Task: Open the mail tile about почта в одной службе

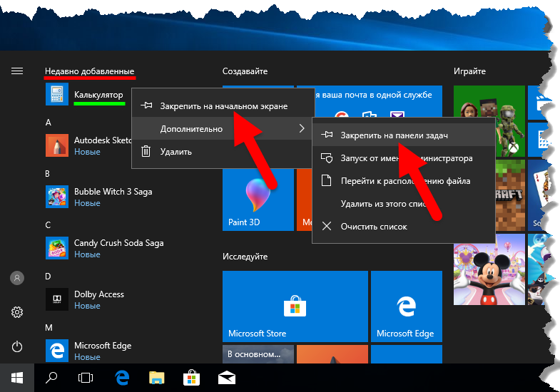Action: (x=378, y=102)
